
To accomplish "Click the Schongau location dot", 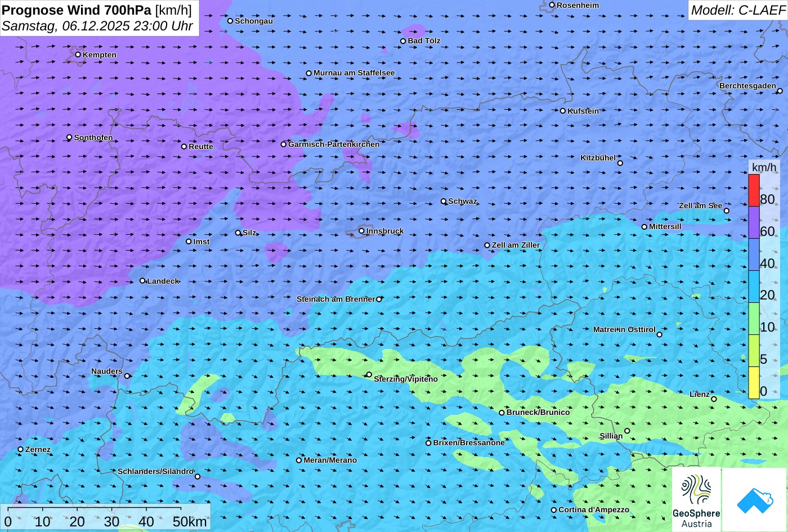I will coord(230,21).
